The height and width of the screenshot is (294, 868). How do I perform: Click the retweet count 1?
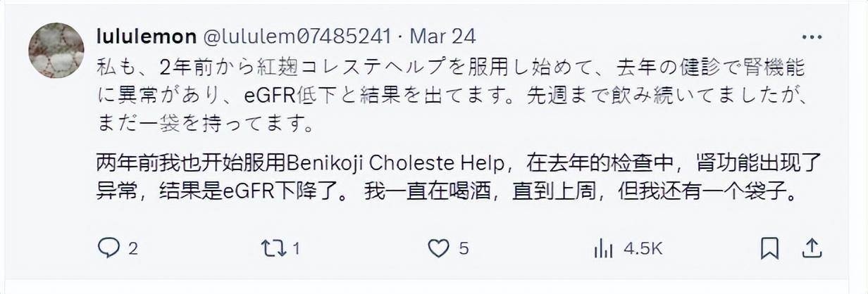297,248
